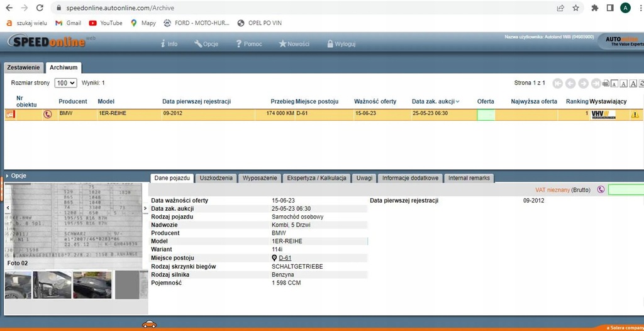The image size is (644, 331).
Task: Click the print icon next to pagination
Action: pos(606,84)
